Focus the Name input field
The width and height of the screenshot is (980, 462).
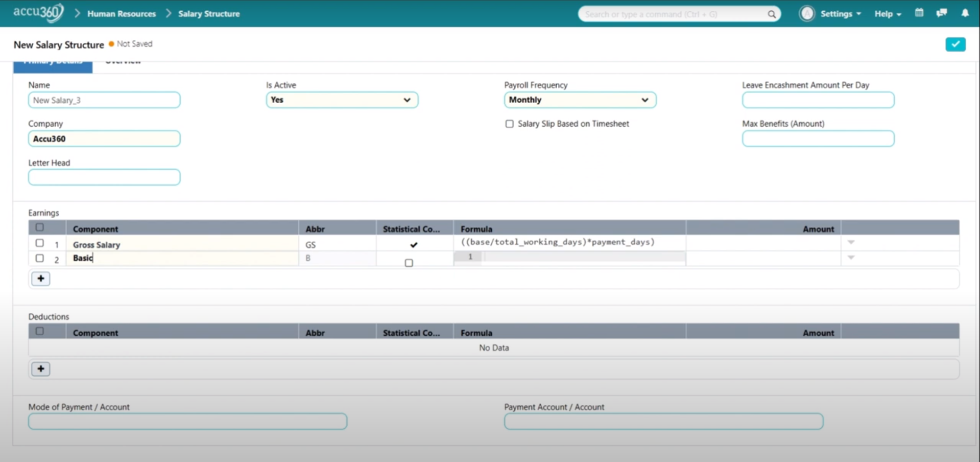pos(104,100)
